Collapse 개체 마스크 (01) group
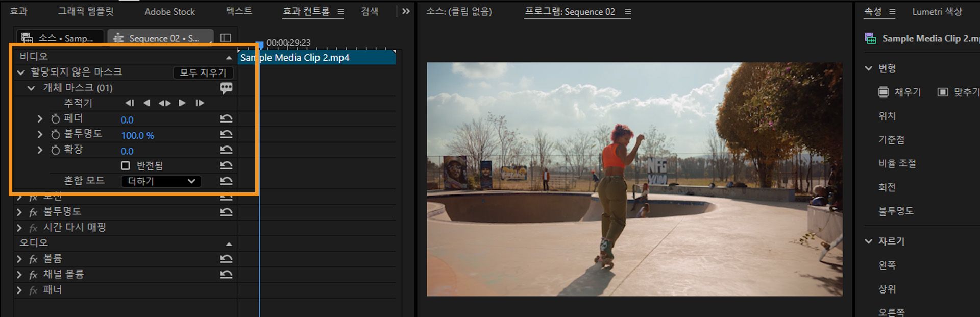Image resolution: width=980 pixels, height=317 pixels. click(x=31, y=88)
